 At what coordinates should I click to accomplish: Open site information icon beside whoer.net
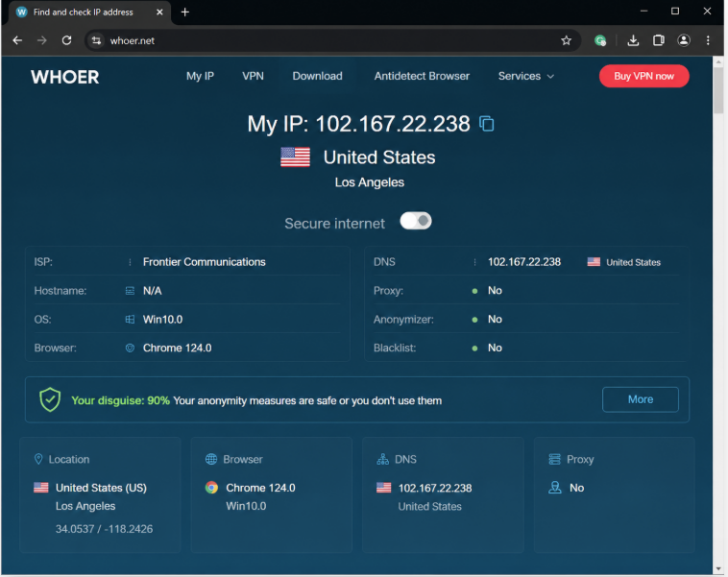click(96, 40)
